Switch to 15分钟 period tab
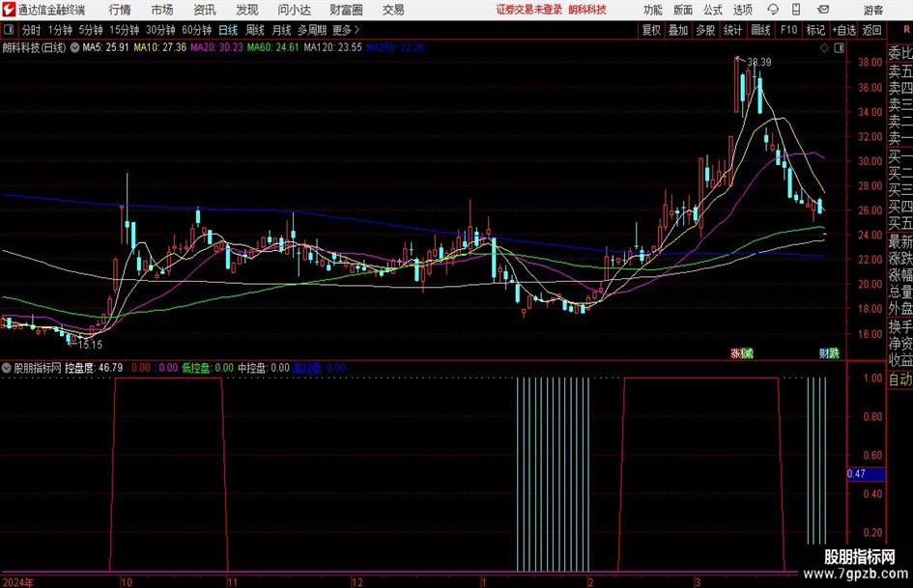913x588 pixels. pos(125,30)
